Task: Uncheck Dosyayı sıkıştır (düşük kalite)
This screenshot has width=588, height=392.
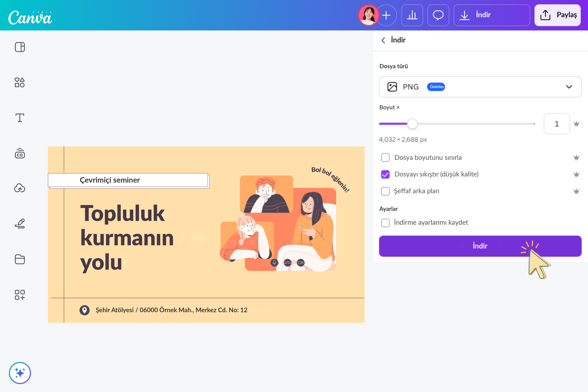Action: point(385,174)
